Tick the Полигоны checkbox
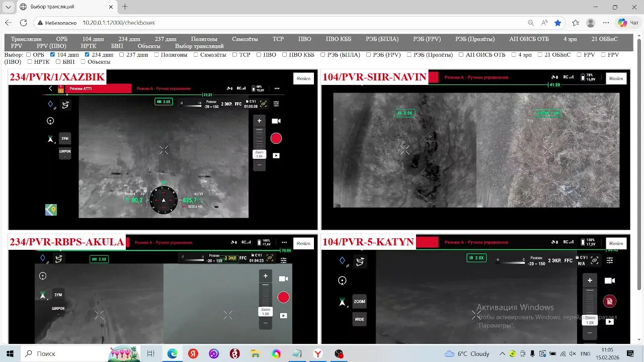This screenshot has width=644, height=362. [x=156, y=55]
